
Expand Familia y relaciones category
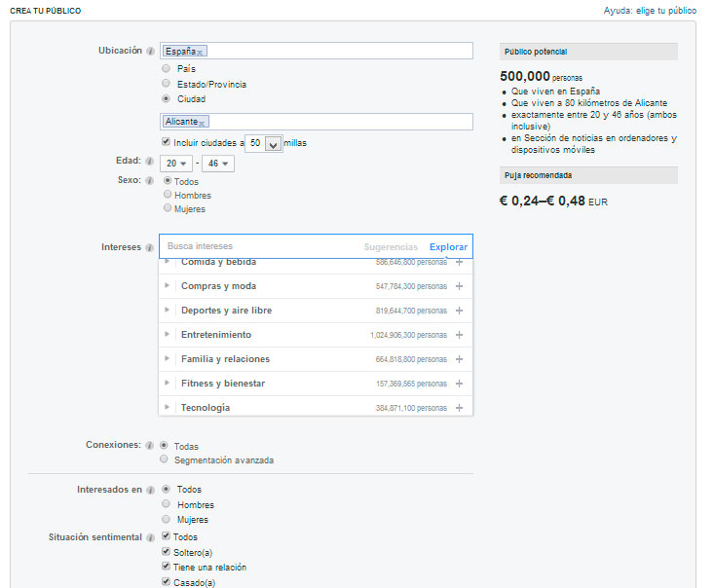168,358
